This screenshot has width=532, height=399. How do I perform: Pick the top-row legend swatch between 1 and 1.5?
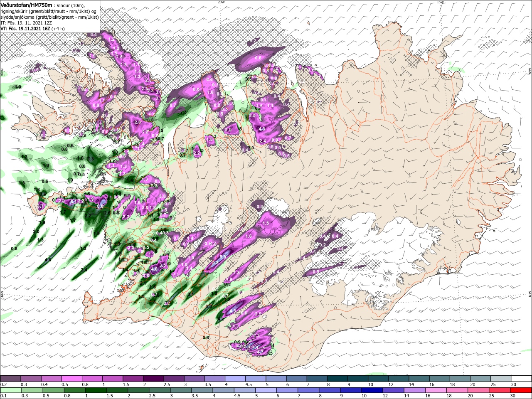[x=113, y=379]
